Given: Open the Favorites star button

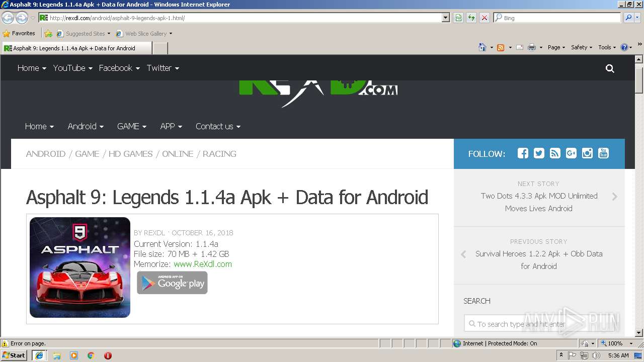Looking at the screenshot, I should (x=19, y=34).
